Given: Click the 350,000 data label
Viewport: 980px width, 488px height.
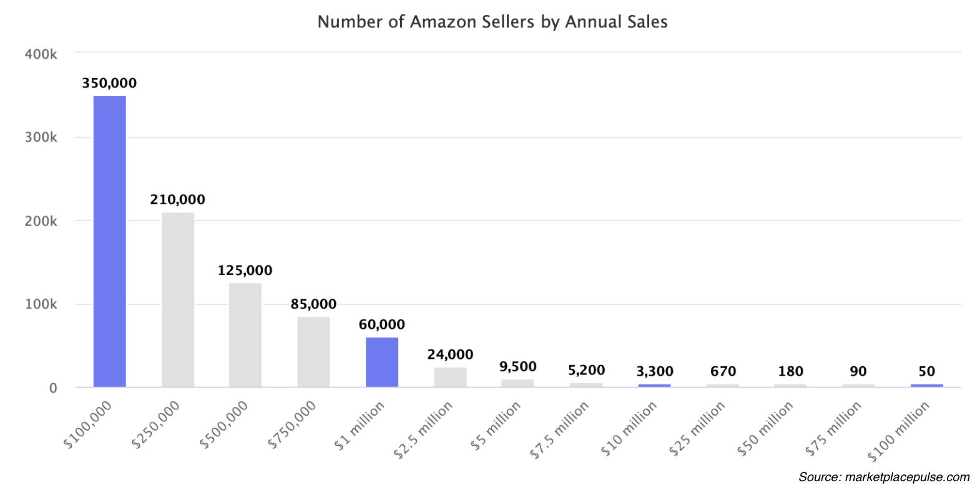Looking at the screenshot, I should tap(109, 84).
